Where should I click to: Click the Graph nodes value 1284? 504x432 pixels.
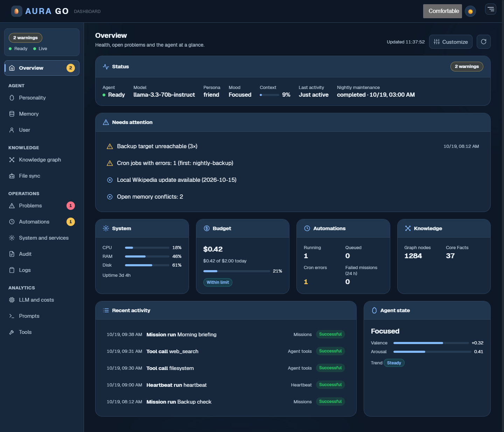point(413,256)
